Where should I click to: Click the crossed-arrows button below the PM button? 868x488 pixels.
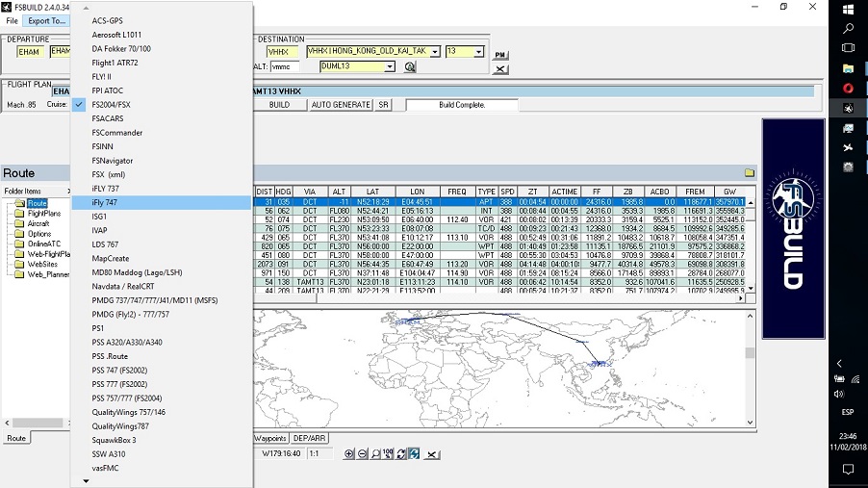pos(500,69)
